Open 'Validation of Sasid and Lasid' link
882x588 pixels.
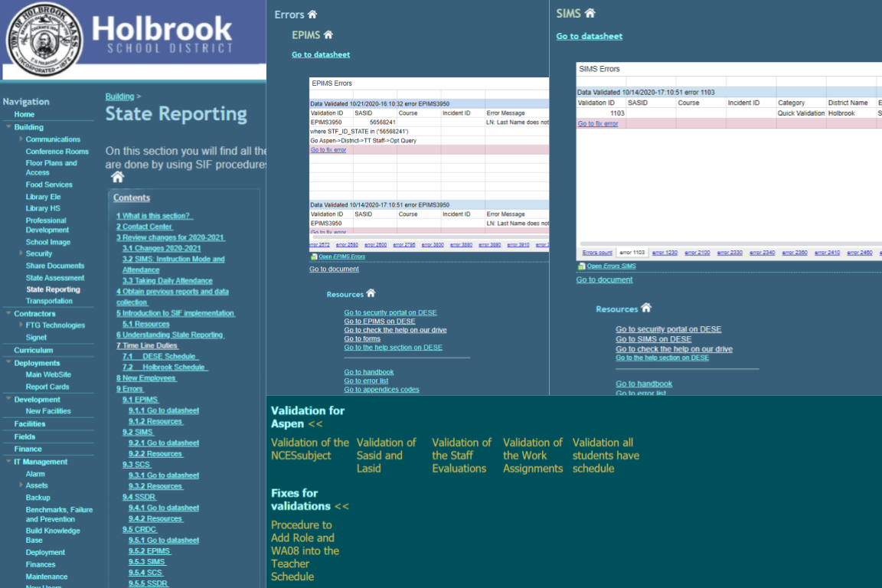(x=387, y=456)
